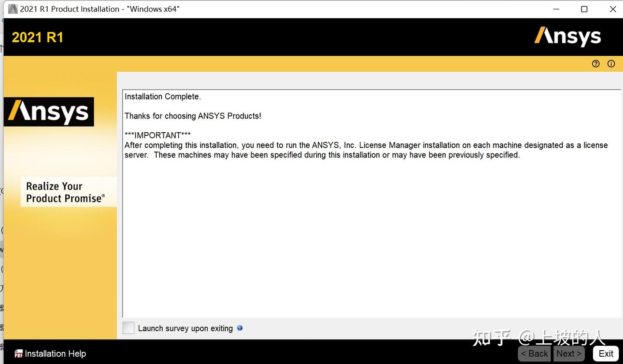Viewport: 623px width, 364px height.
Task: Click the information circle icon top right
Action: [x=611, y=64]
